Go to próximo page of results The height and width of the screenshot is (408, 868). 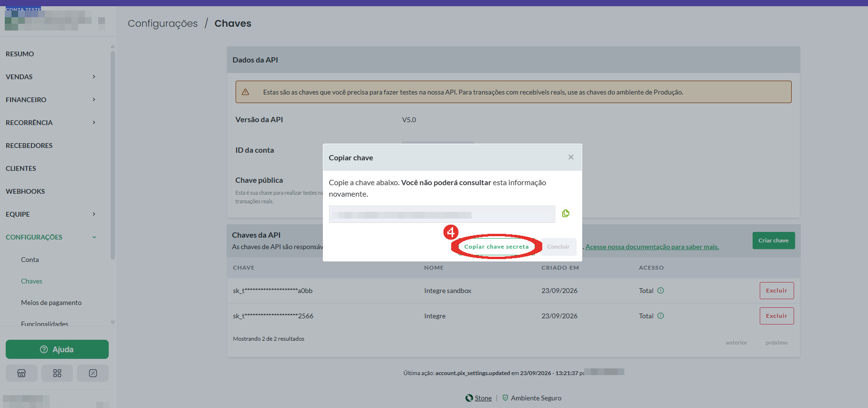(x=776, y=343)
